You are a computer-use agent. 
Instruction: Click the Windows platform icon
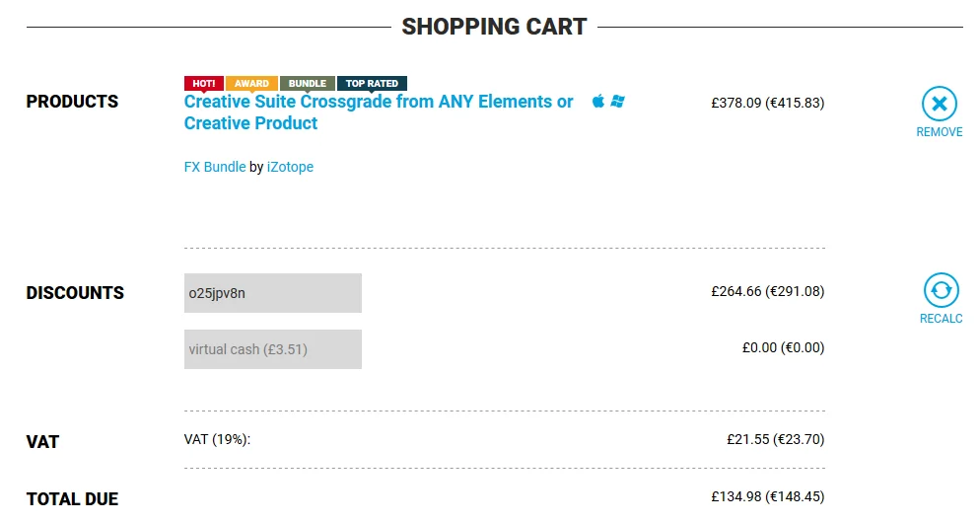click(x=617, y=102)
